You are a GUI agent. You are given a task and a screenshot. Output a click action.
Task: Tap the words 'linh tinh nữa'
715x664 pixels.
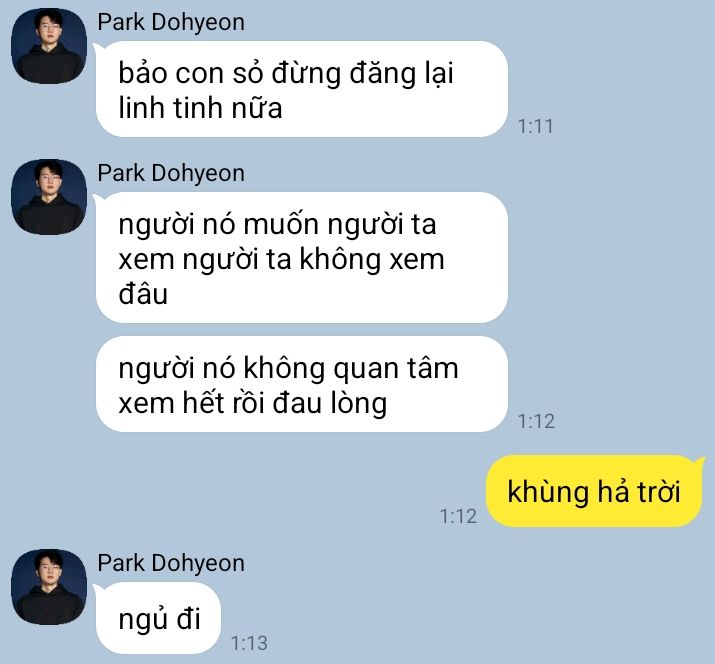click(200, 108)
